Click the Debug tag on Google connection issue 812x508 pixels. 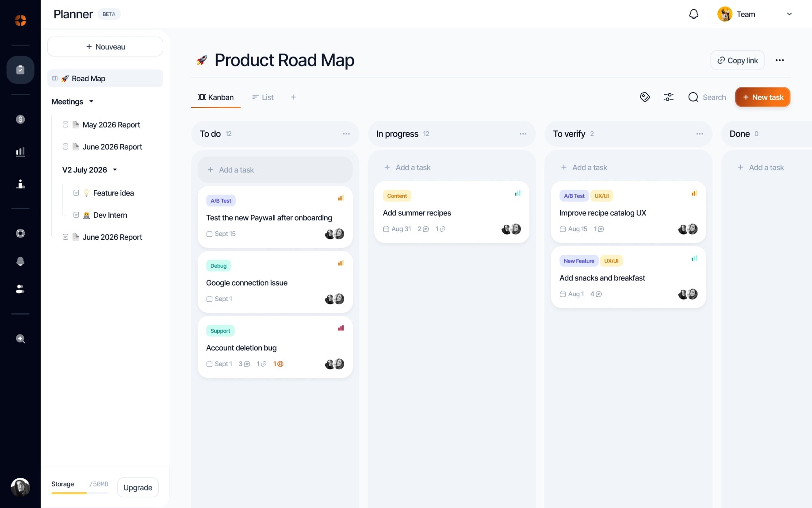pos(218,266)
